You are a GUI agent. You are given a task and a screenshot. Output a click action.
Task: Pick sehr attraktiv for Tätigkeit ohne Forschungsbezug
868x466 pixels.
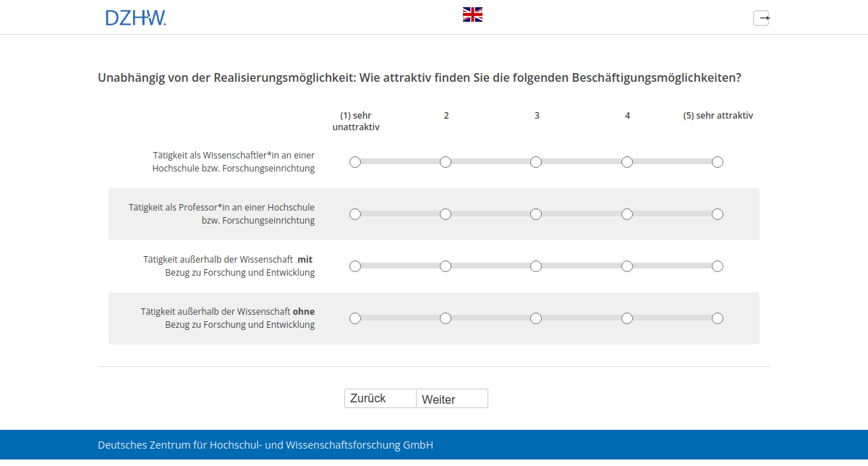point(718,318)
